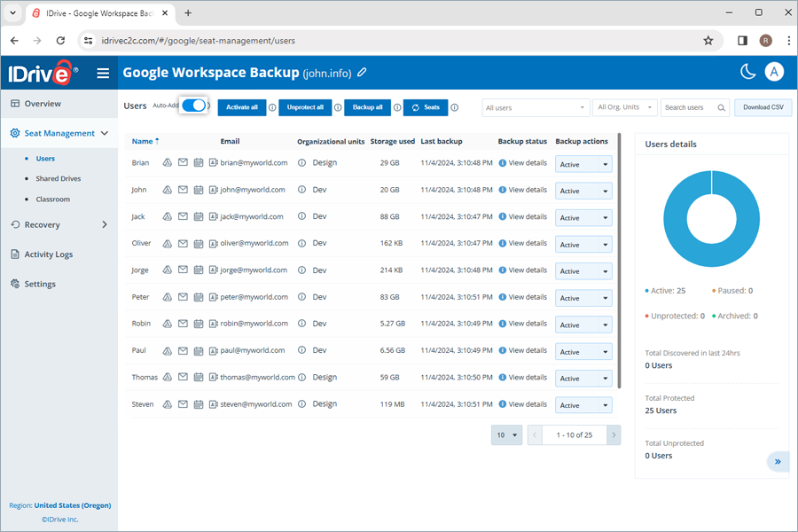Screen dimensions: 798x532
Task: Click the Download CSV button
Action: [x=763, y=107]
